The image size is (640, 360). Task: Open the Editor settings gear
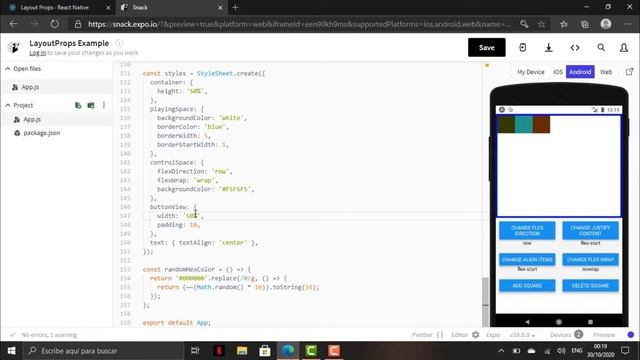click(476, 335)
